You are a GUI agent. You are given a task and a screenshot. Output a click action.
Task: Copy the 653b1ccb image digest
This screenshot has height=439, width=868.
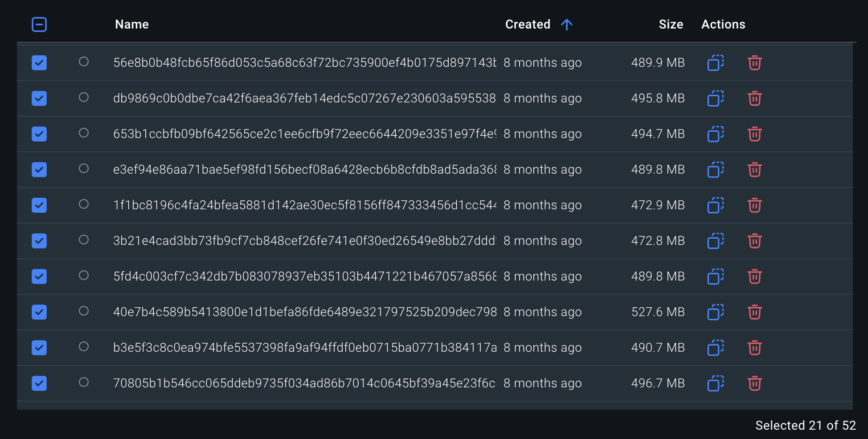715,134
